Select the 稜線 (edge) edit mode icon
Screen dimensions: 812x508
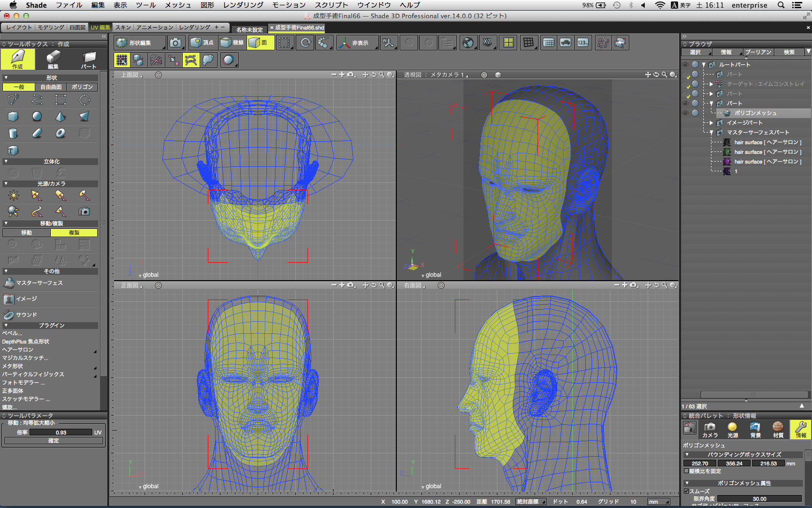[232, 43]
